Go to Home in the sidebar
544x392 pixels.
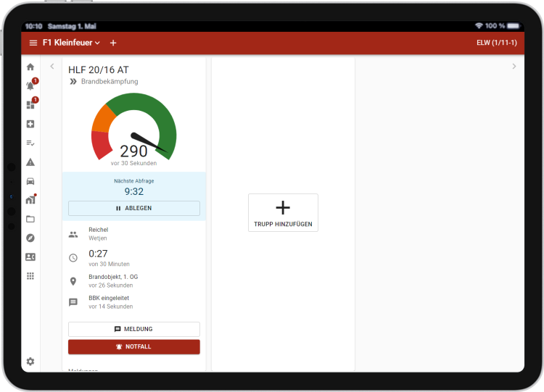(x=30, y=67)
